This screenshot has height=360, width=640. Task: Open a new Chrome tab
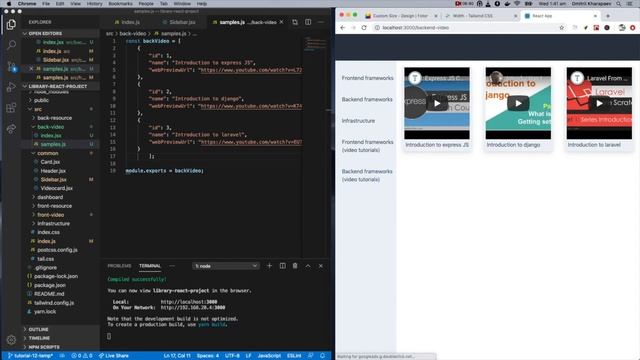(608, 16)
